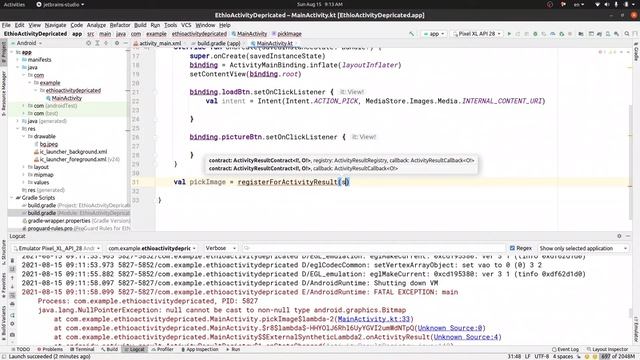Follow the Unknown Source:4 stack trace link

(x=466, y=337)
